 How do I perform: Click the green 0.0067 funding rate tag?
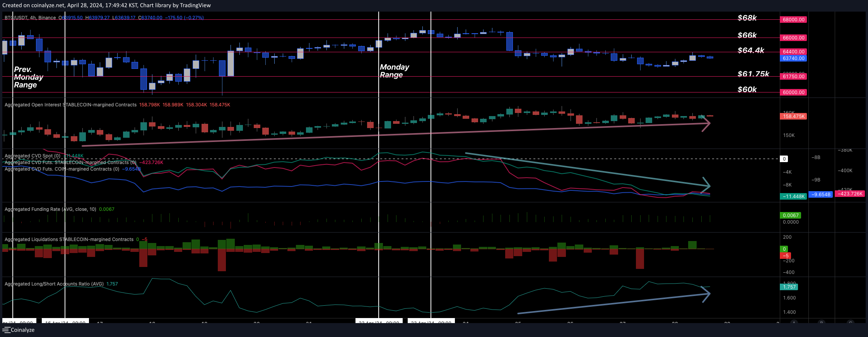pyautogui.click(x=790, y=216)
